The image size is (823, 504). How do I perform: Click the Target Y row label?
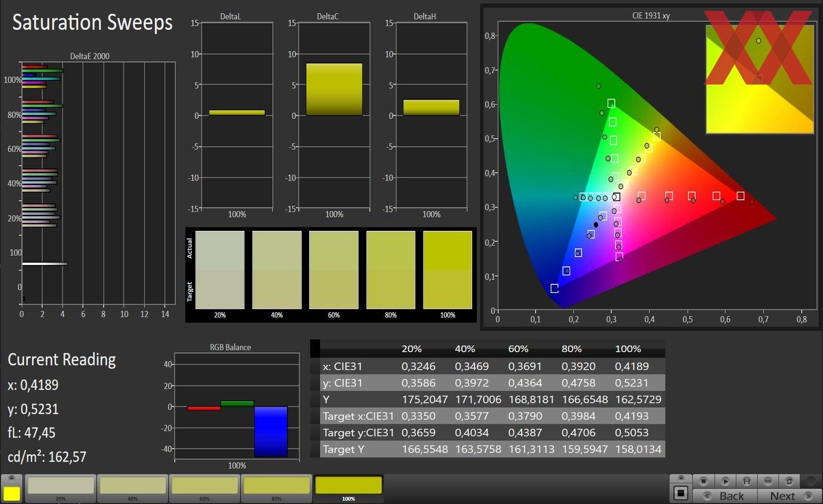point(344,450)
